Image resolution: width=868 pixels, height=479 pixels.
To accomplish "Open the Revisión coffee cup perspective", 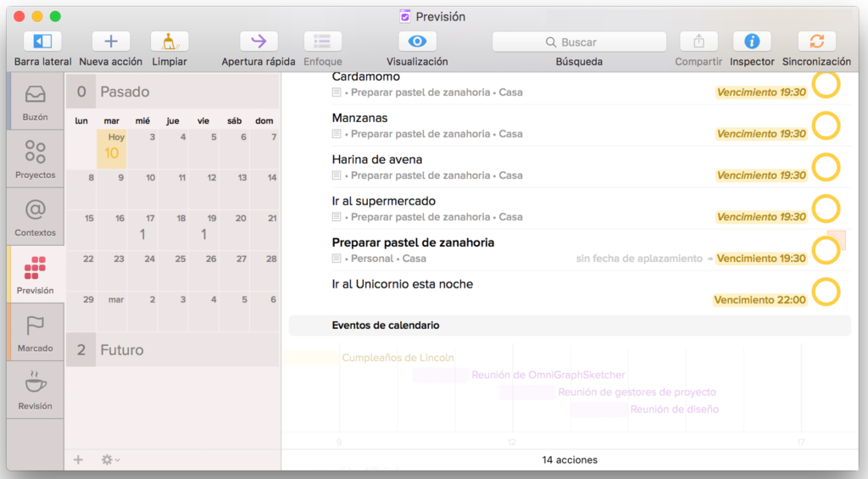I will 36,390.
